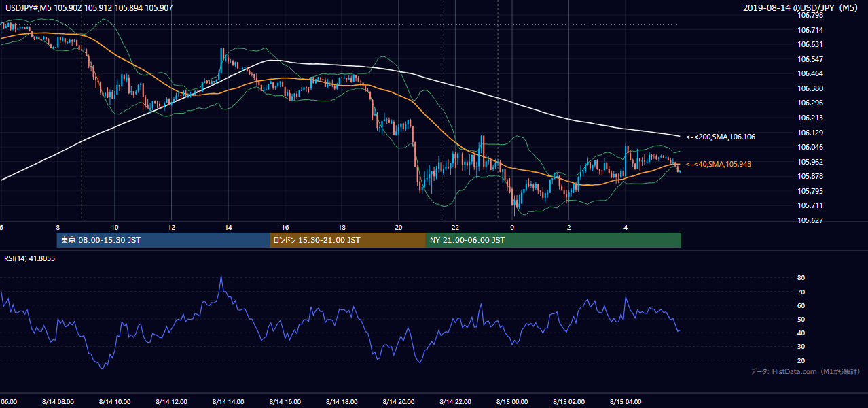The image size is (868, 408).
Task: Click the 106.296 price axis label
Action: click(810, 103)
